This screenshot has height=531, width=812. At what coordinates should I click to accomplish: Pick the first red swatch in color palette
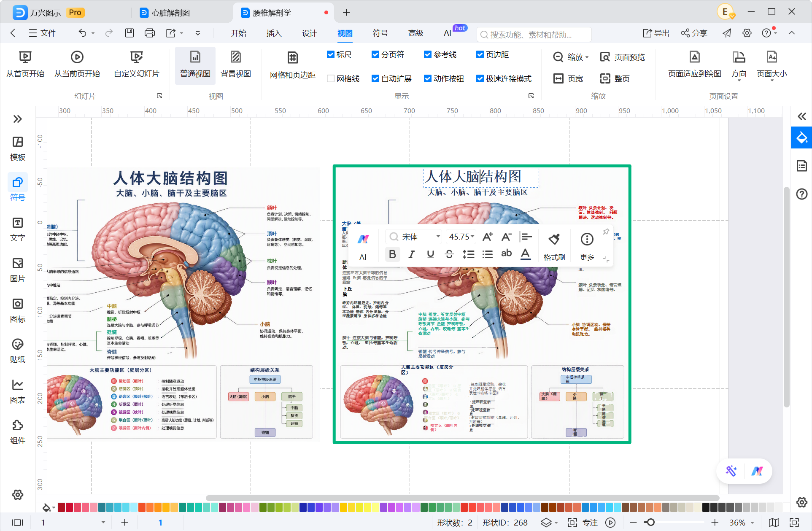pyautogui.click(x=62, y=507)
